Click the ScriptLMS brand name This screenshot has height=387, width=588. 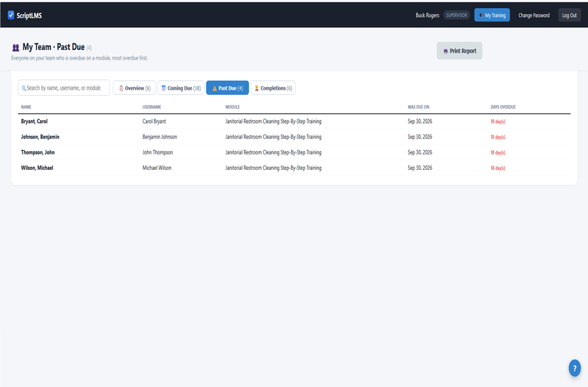(29, 15)
